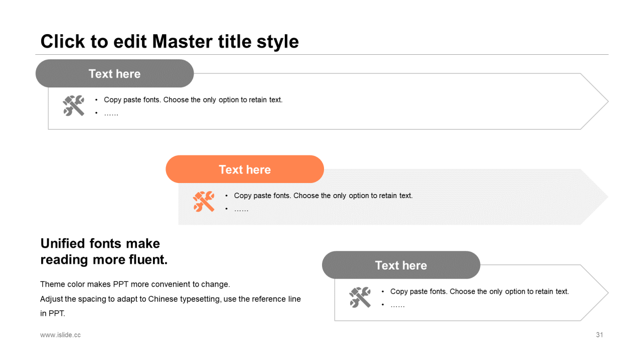This screenshot has height=362, width=644.
Task: Click the 'Copy paste fonts' bullet in the bottom-right box
Action: pyautogui.click(x=479, y=291)
